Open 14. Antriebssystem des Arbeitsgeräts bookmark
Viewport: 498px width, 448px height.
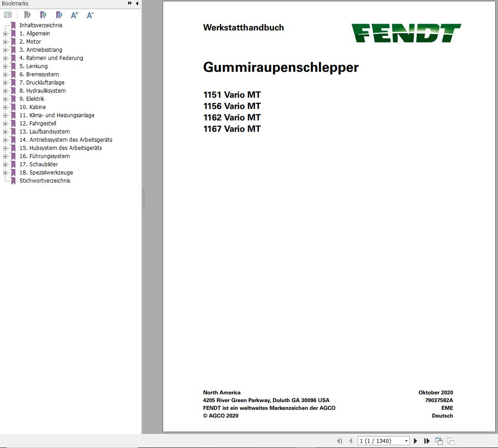tap(66, 139)
